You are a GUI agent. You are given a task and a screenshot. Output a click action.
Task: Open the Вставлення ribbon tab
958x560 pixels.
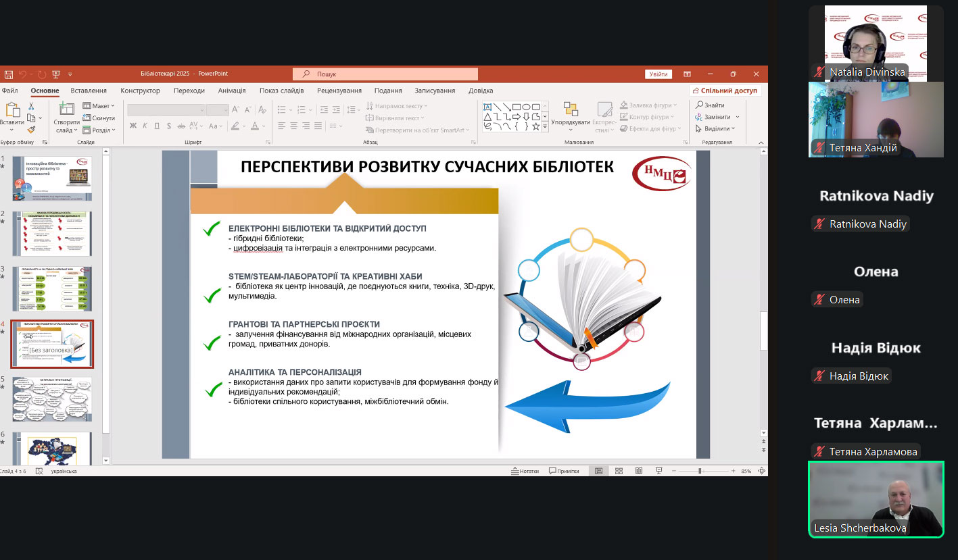point(89,91)
